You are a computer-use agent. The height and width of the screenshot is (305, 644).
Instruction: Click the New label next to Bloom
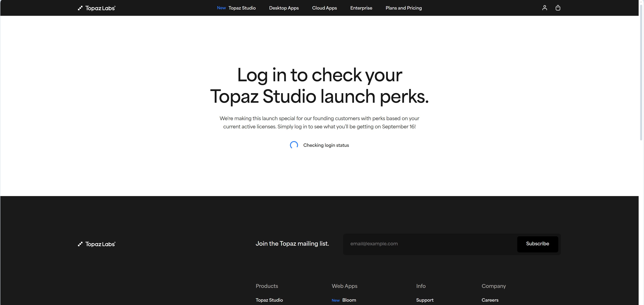[x=335, y=300]
